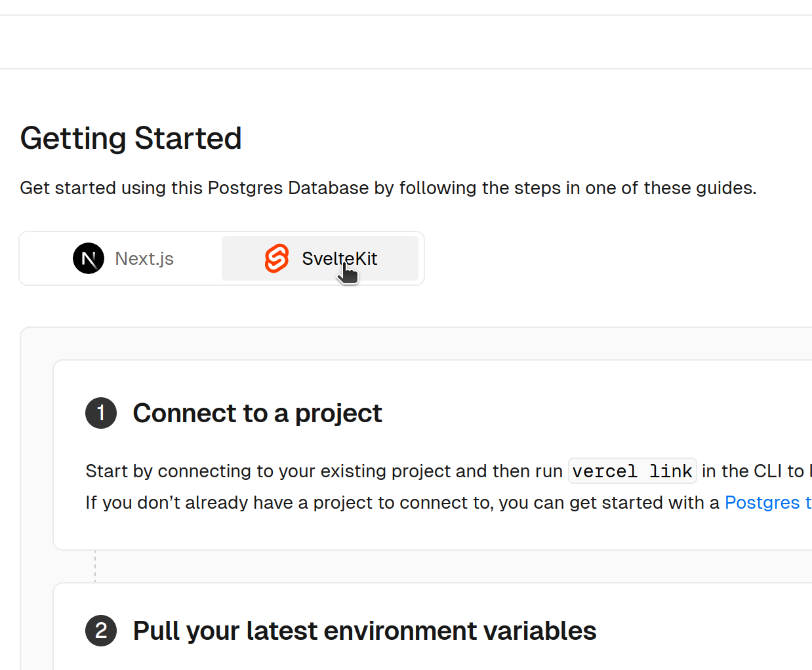Screen dimensions: 812x670
Task: Click the empty header bar at top
Action: pyautogui.click(x=406, y=42)
